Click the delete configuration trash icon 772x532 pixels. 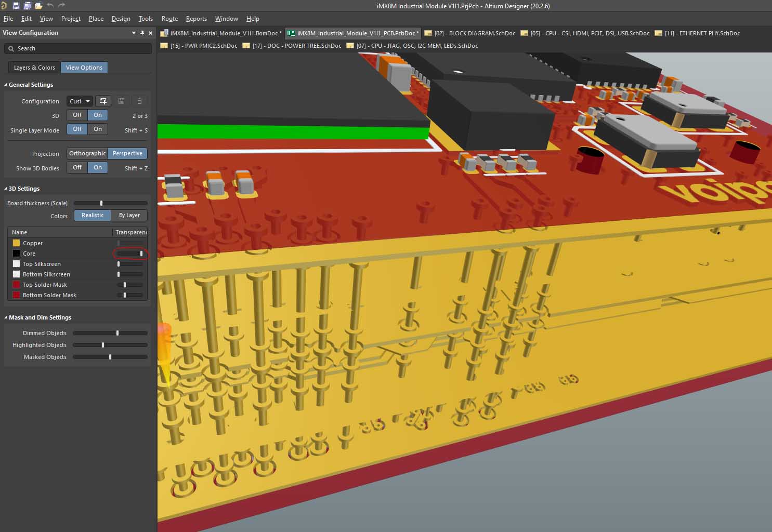click(139, 101)
